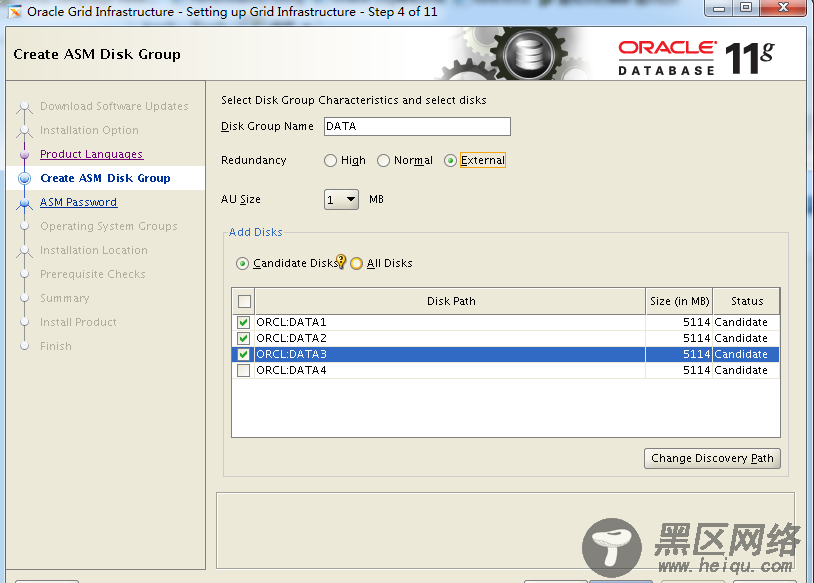Click the ORCL:DATA1 size value 5114
Viewport: 814px width, 583px height.
pos(696,322)
